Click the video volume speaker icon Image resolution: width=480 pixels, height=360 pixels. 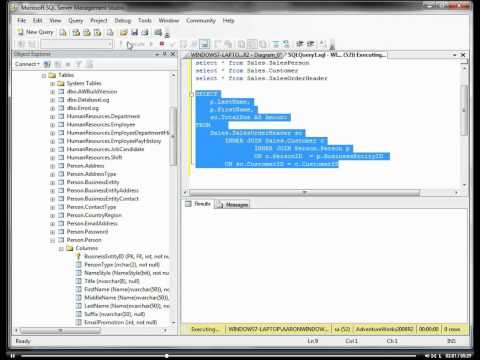click(427, 356)
